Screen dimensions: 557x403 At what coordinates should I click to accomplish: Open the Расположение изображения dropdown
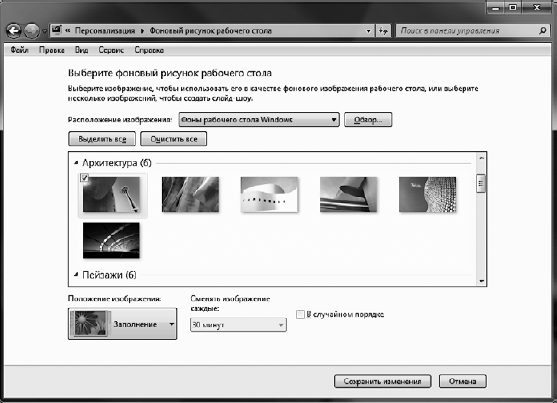tap(259, 120)
